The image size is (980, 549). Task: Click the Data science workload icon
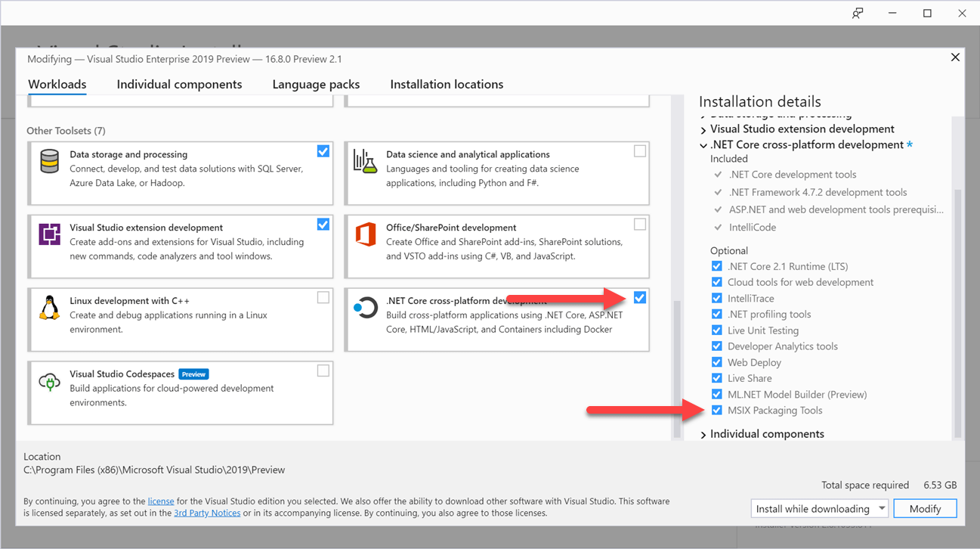pos(366,162)
